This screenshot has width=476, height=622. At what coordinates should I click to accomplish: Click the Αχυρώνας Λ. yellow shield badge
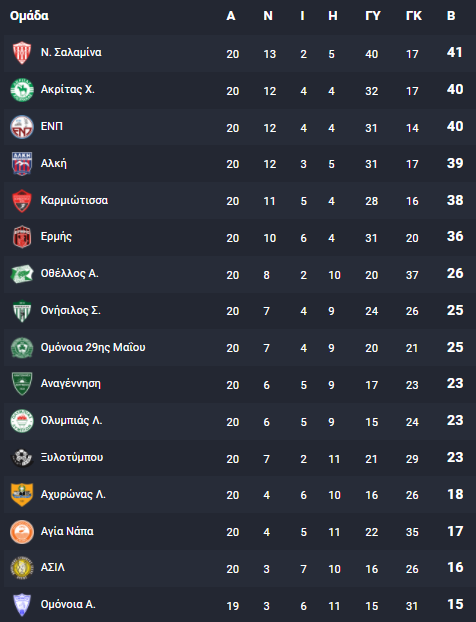22,495
